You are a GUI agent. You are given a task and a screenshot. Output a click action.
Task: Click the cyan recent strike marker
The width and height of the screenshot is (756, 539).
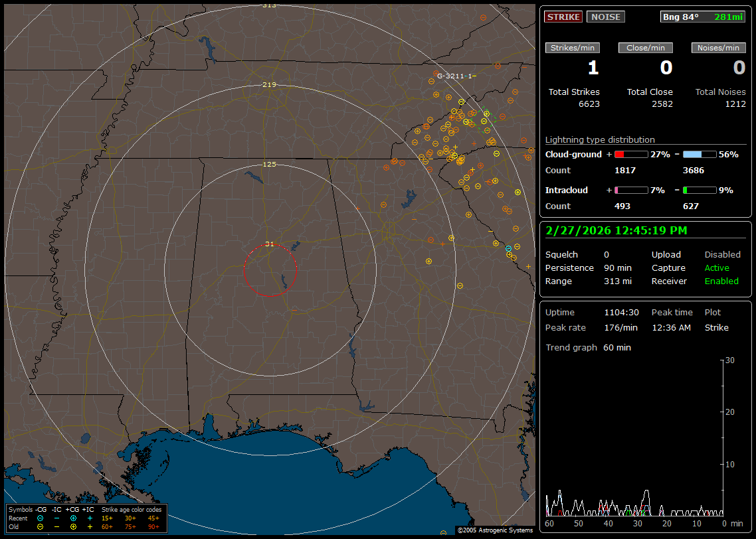508,248
